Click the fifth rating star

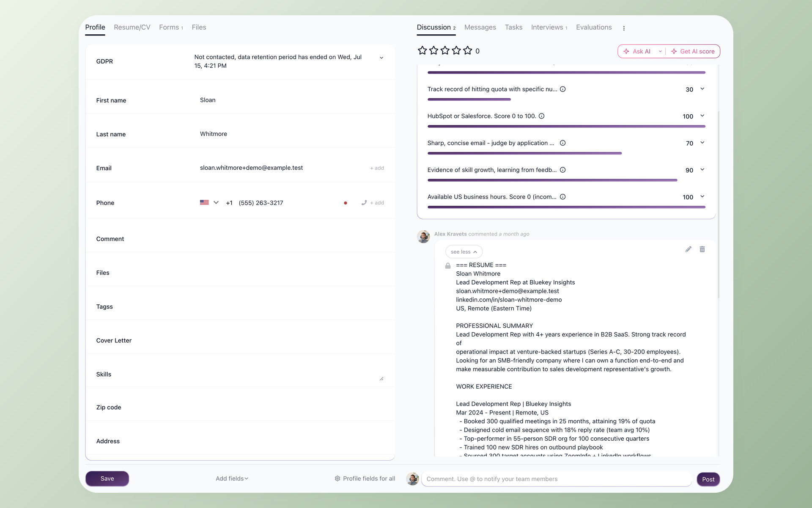pos(468,51)
